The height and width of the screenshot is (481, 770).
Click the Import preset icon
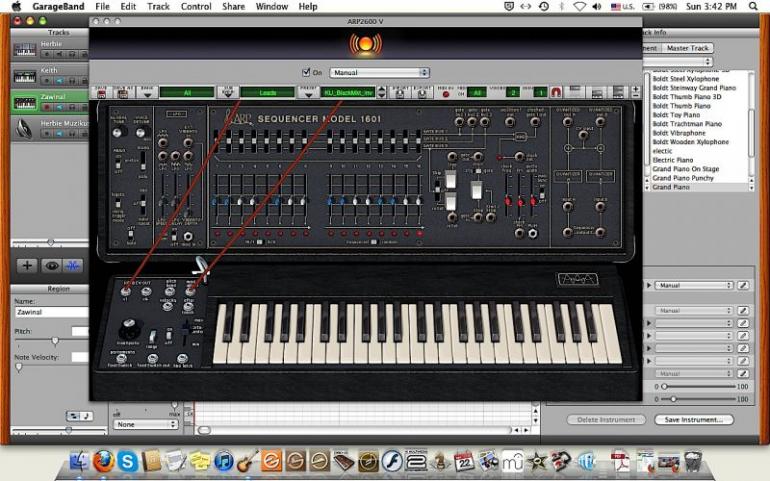coord(400,92)
